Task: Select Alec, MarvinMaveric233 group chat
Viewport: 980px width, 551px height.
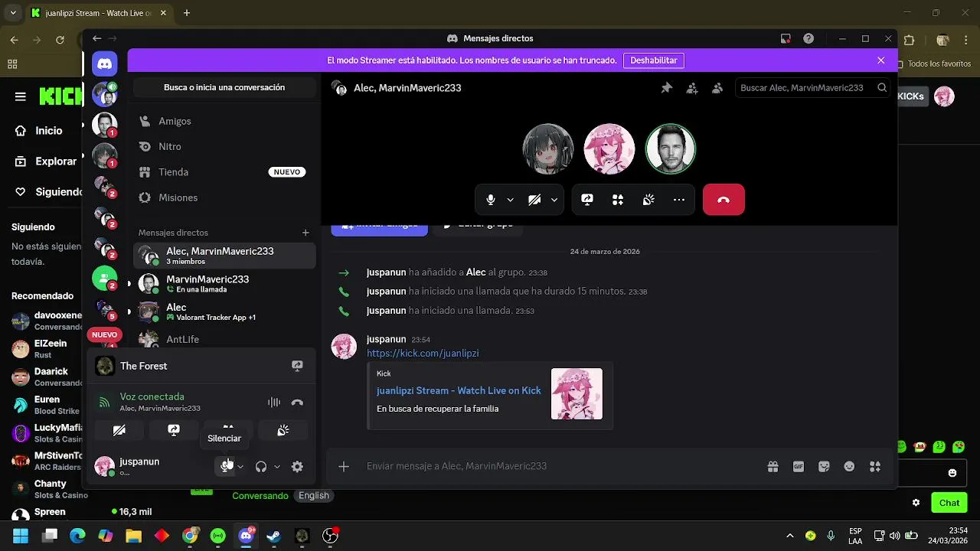Action: tap(224, 256)
